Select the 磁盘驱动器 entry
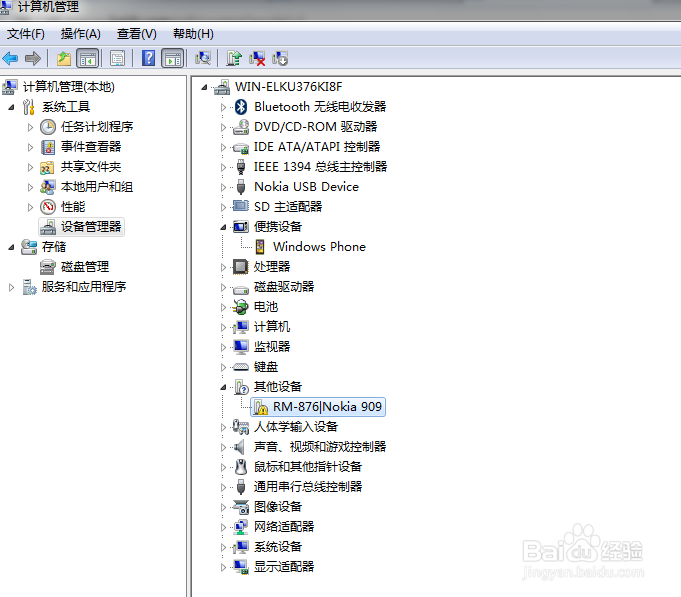Viewport: 681px width, 597px height. 284,287
